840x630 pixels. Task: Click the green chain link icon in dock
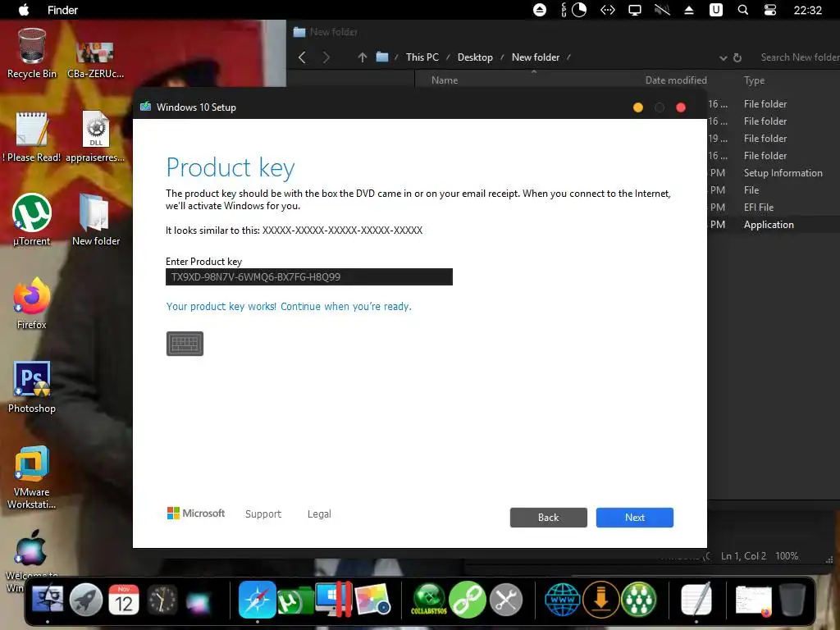tap(467, 600)
